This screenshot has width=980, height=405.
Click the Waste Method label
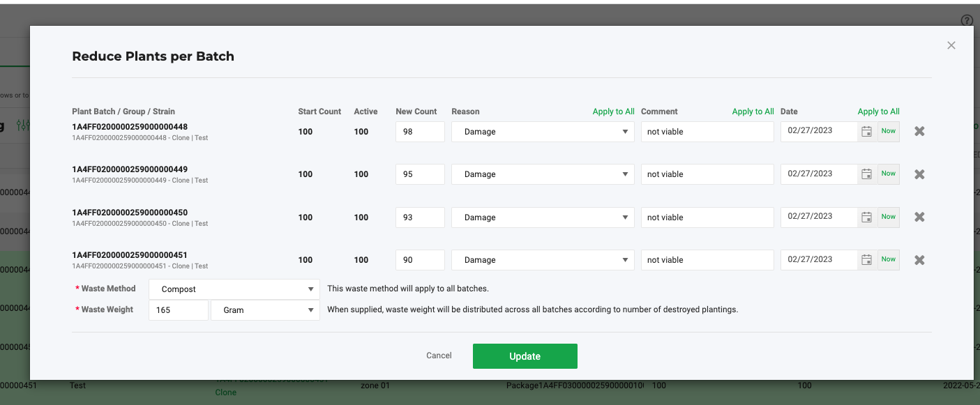click(108, 289)
